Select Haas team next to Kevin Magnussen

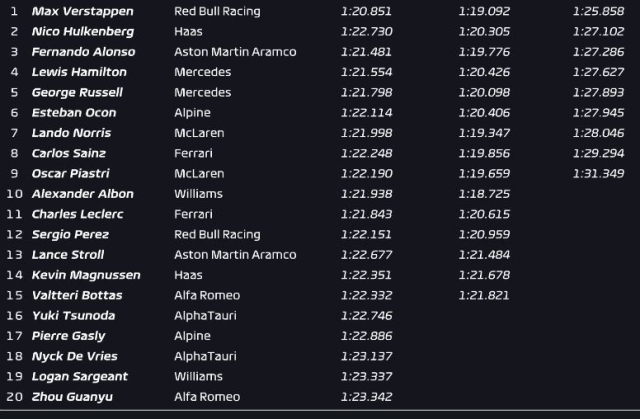(189, 275)
